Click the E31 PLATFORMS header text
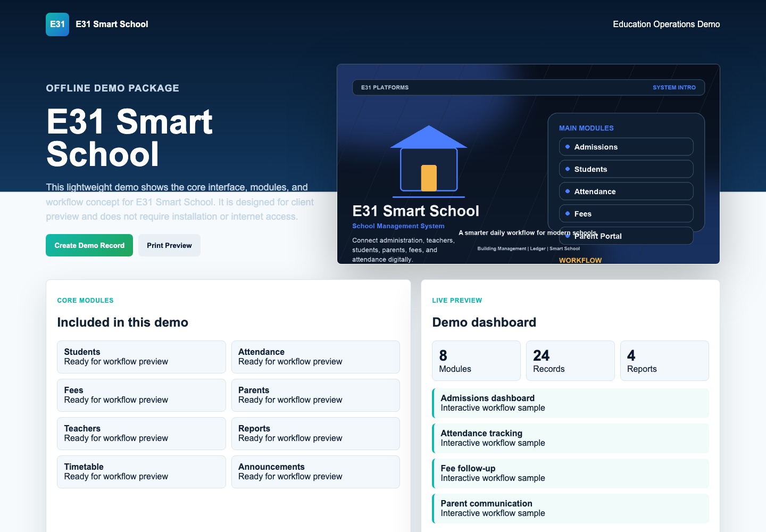 tap(385, 88)
